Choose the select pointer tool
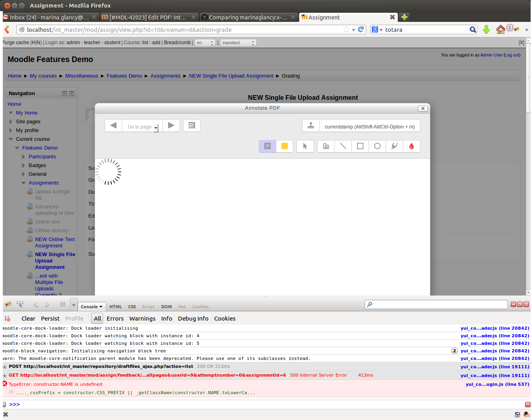This screenshot has width=531, height=420. click(x=305, y=146)
